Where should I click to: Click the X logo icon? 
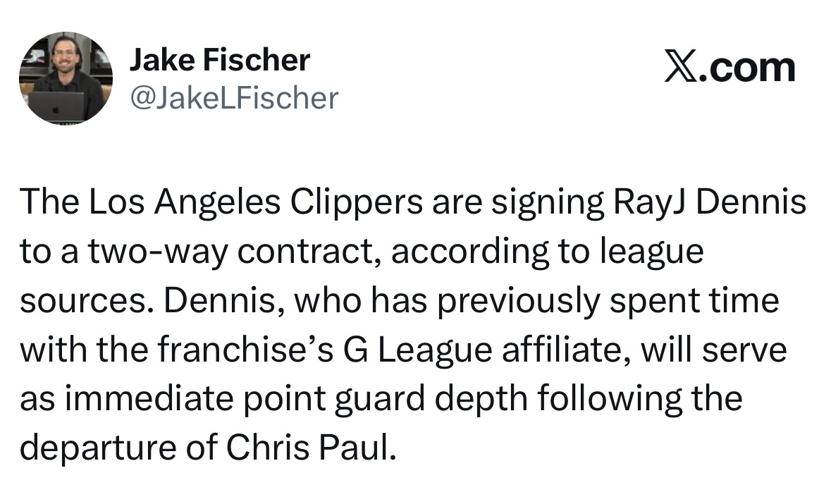click(681, 68)
